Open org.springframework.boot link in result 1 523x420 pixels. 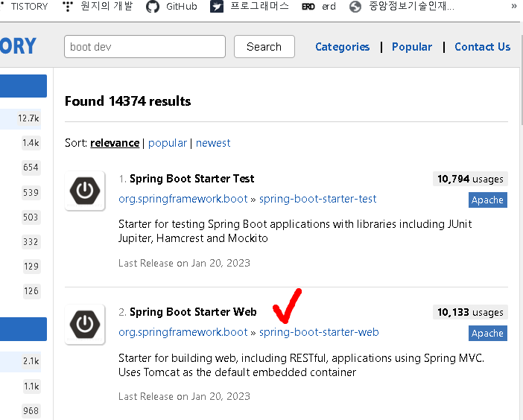pyautogui.click(x=183, y=199)
